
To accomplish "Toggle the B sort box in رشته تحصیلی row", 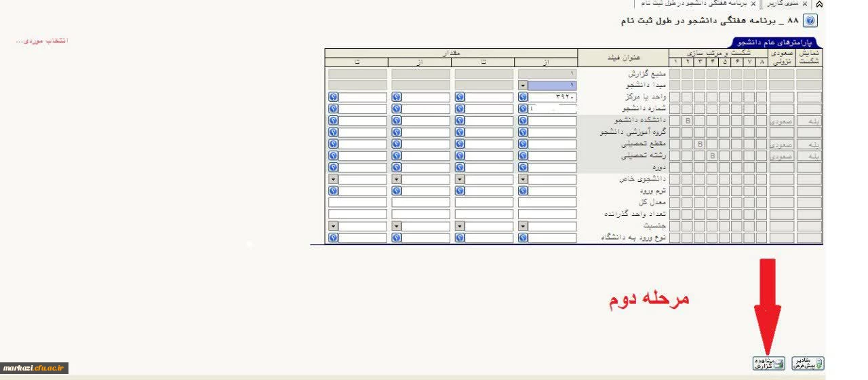I will tap(712, 156).
